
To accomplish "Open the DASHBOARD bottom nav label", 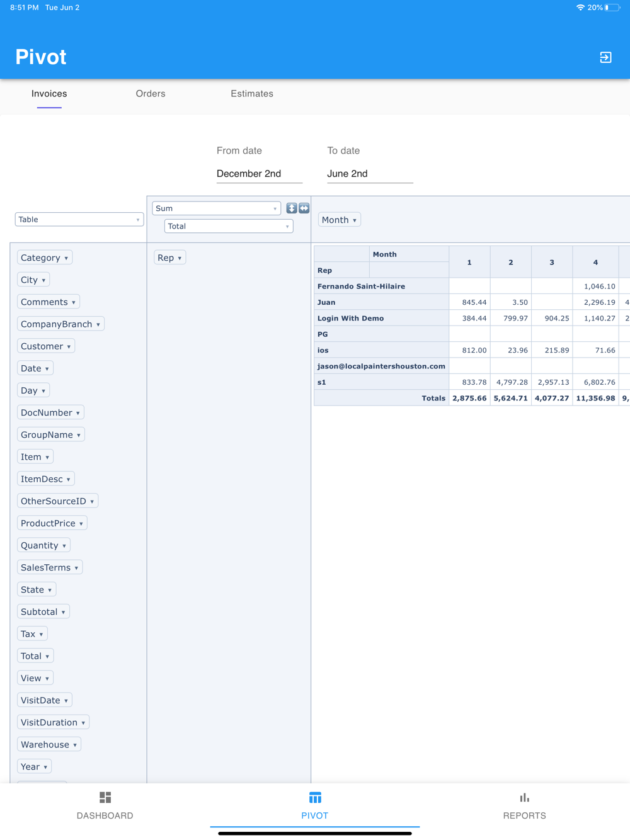I will tap(105, 815).
